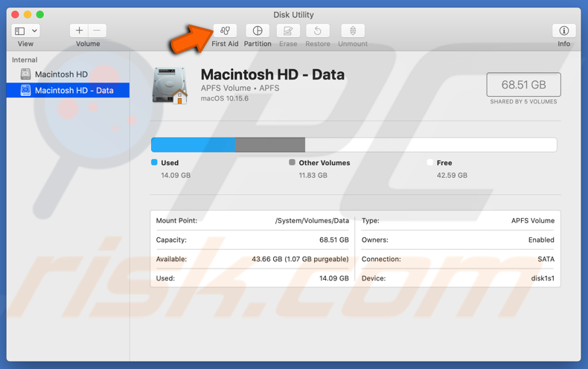Click the blue Used legend swatch
Screen dimensions: 588x369
pyautogui.click(x=154, y=162)
